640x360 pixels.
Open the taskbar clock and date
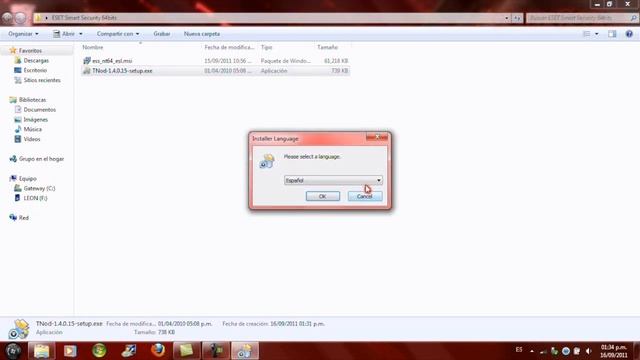tap(613, 351)
